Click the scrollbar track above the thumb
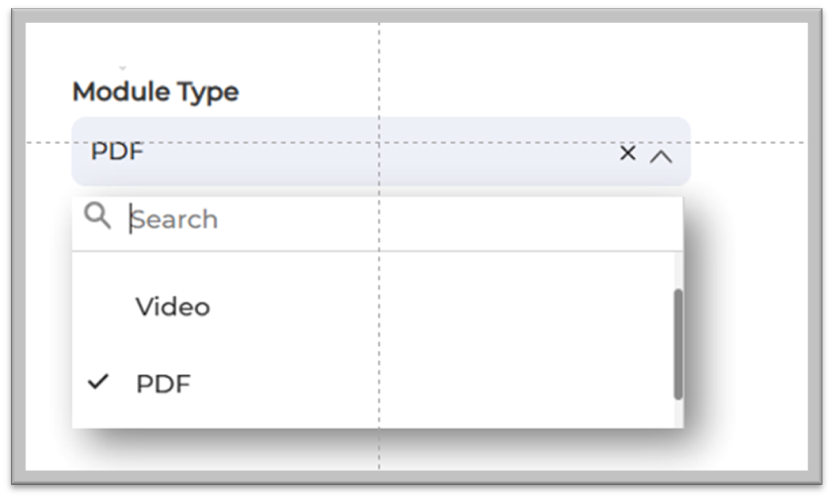 (678, 270)
